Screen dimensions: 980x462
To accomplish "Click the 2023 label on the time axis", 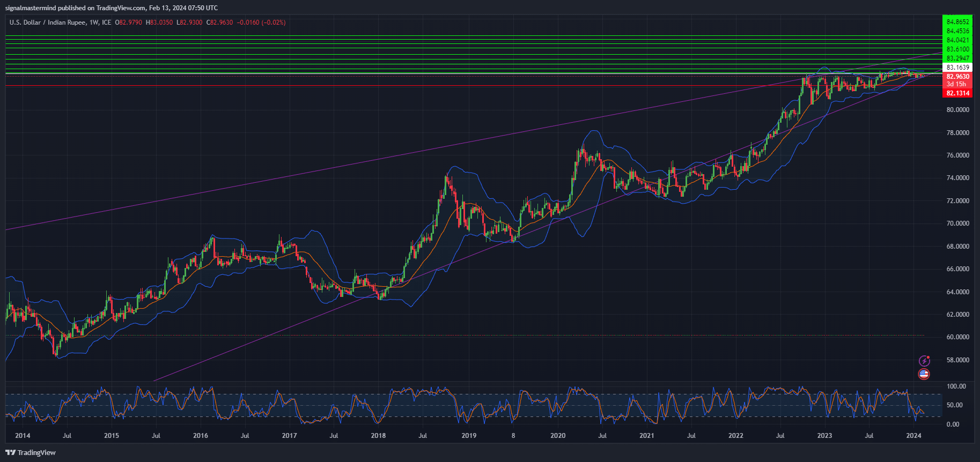I will 824,436.
